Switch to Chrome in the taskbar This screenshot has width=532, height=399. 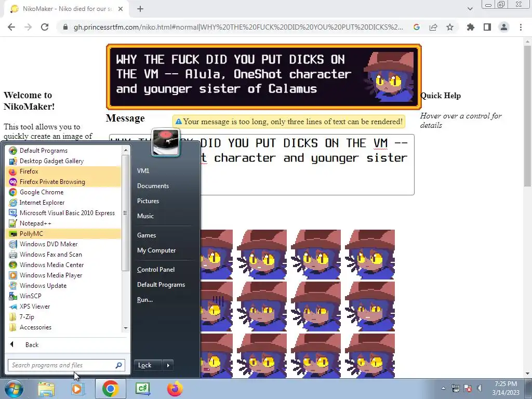coord(110,389)
